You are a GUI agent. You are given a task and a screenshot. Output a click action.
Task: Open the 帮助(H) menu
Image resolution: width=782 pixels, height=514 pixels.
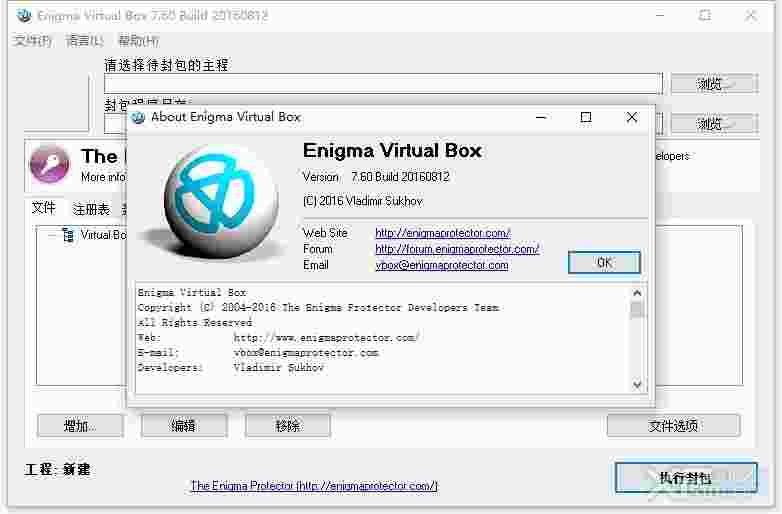point(139,40)
